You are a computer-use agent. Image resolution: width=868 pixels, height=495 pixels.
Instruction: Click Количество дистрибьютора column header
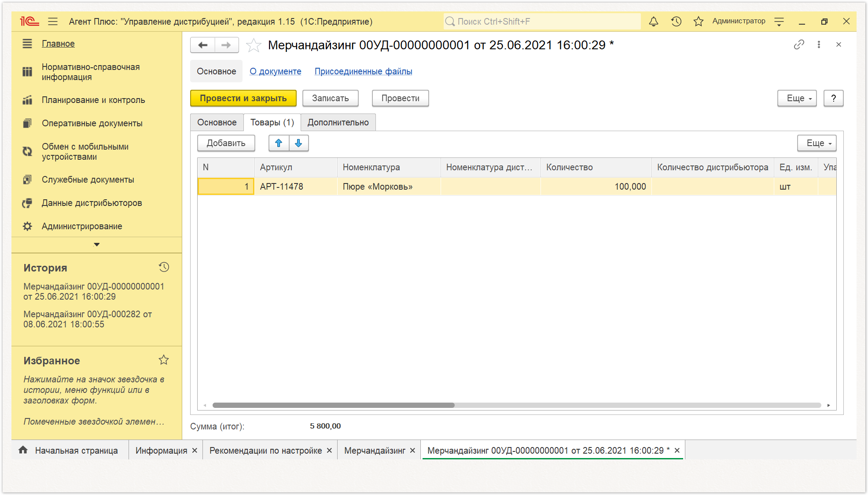713,167
